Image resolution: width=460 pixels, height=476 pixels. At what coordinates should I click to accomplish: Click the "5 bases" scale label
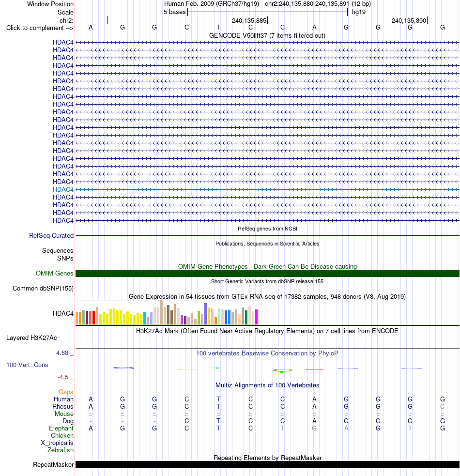[174, 12]
